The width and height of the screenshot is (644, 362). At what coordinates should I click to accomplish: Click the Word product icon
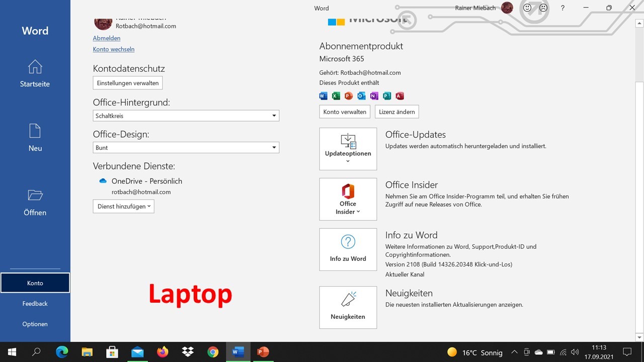click(x=324, y=96)
